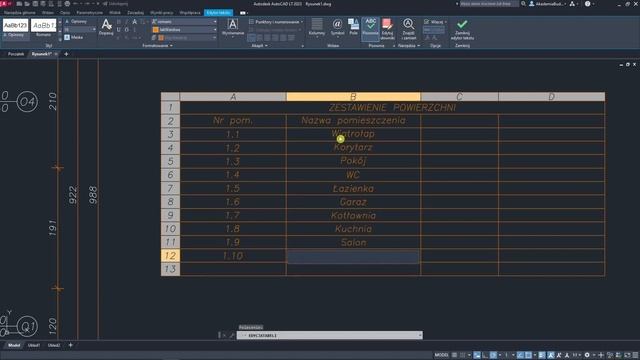Toggle Bold text formatting B

119,22
